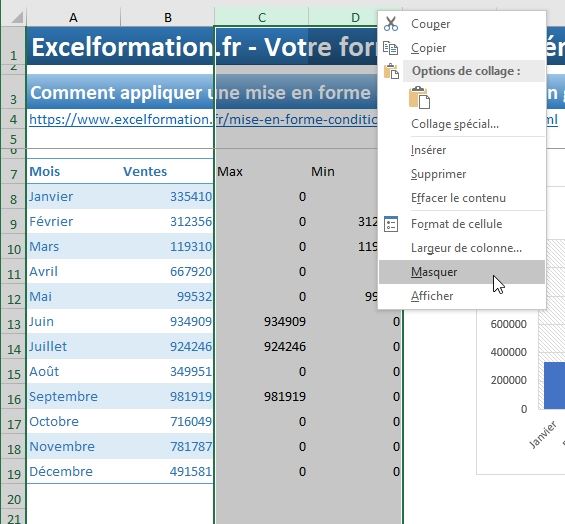Screen dimensions: 565x524
Task: Select row 7 header
Action: (x=14, y=172)
